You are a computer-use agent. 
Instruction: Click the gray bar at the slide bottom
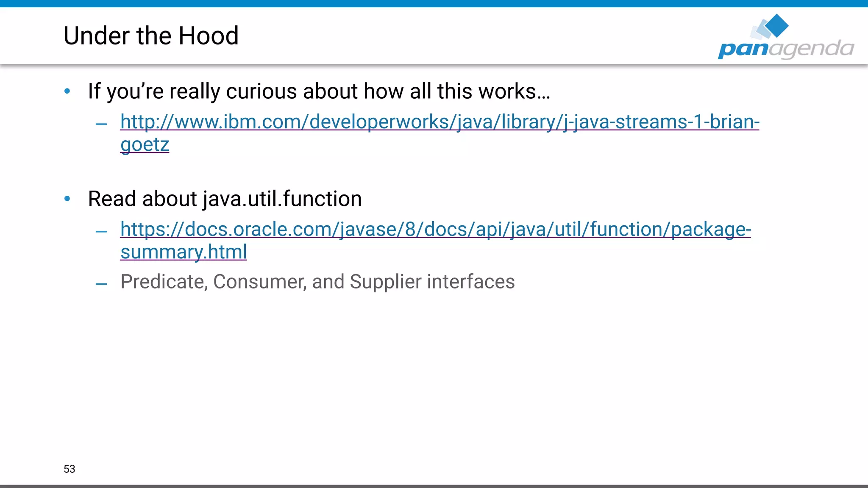[434, 486]
